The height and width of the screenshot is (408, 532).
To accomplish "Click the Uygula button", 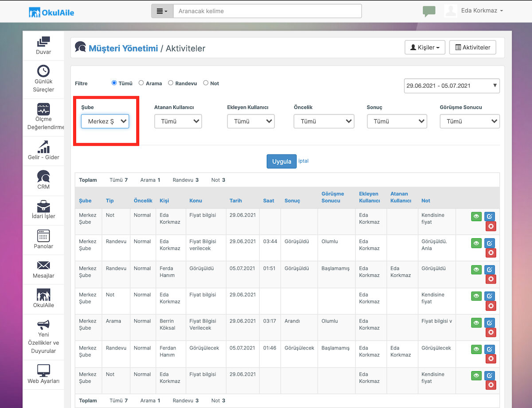I will (x=282, y=161).
